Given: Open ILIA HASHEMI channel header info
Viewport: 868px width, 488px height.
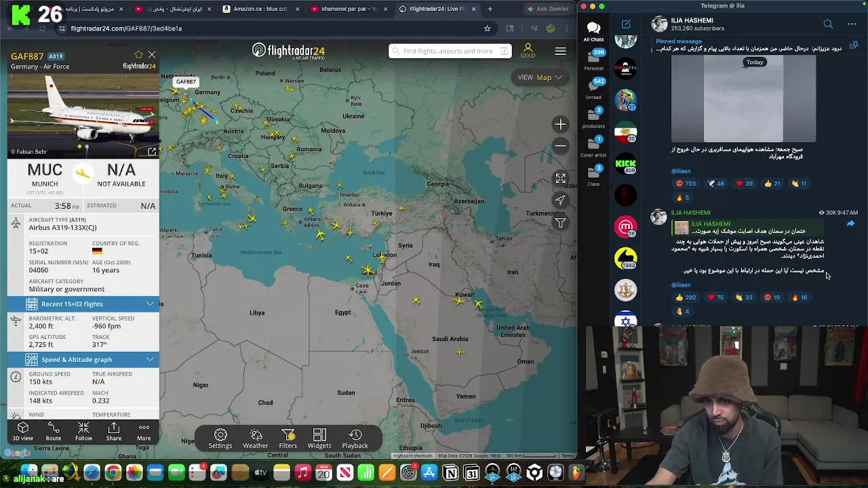Looking at the screenshot, I should (698, 24).
